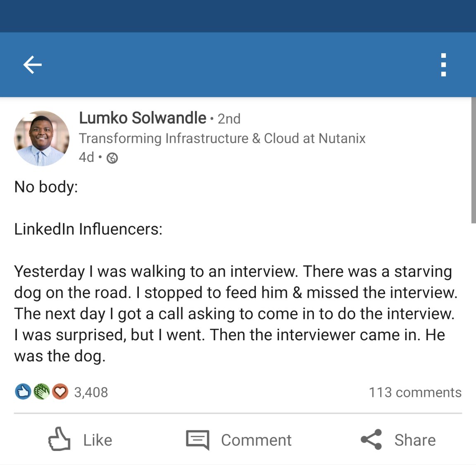Tap the headline 'Transforming Infrastructure & Cloud at Nutanix'
Image resolution: width=476 pixels, height=465 pixels.
[x=222, y=138]
